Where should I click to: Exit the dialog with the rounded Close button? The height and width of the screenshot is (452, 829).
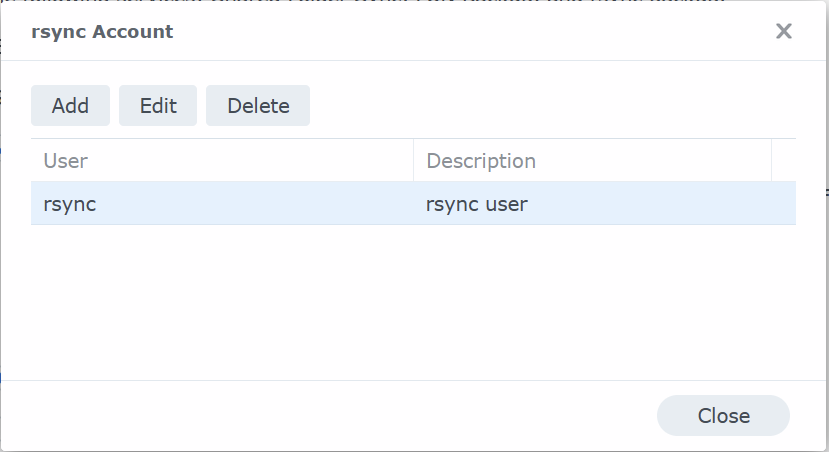723,416
